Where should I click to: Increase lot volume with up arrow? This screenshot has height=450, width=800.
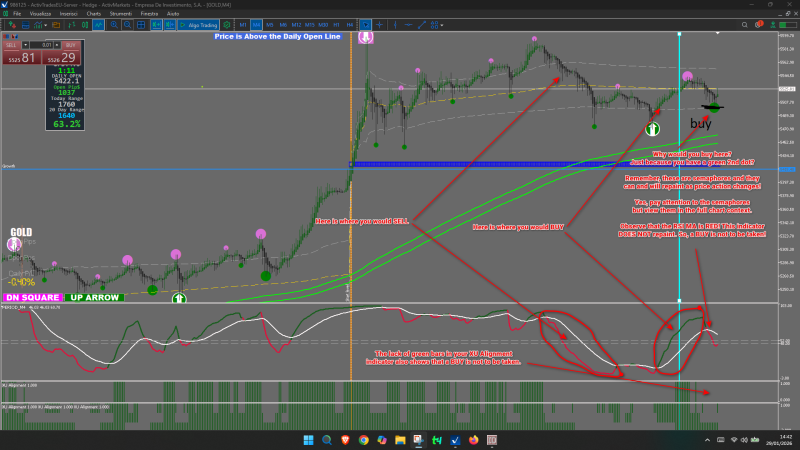pos(57,45)
